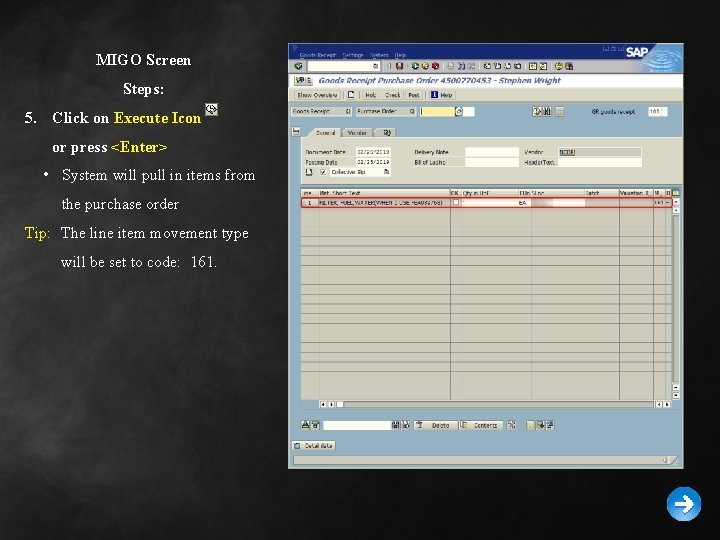The height and width of the screenshot is (540, 720).
Task: Click the Bill of Lading input field
Action: pyautogui.click(x=492, y=162)
